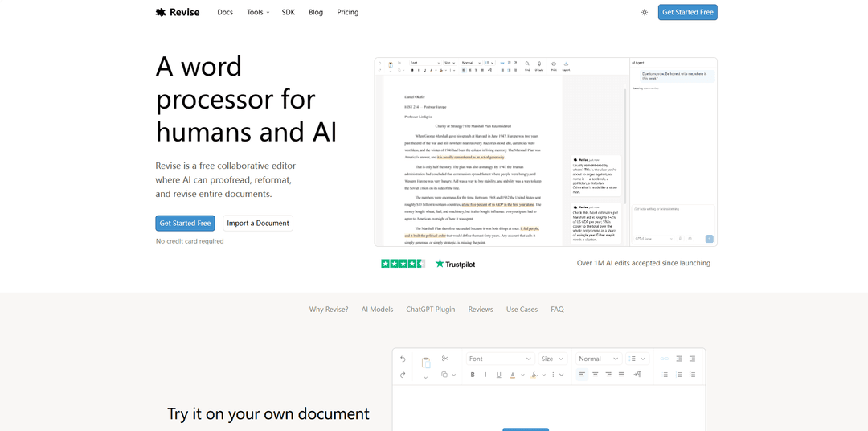Toggle bold formatting in the editor
Viewport: 868px width, 431px height.
click(473, 375)
